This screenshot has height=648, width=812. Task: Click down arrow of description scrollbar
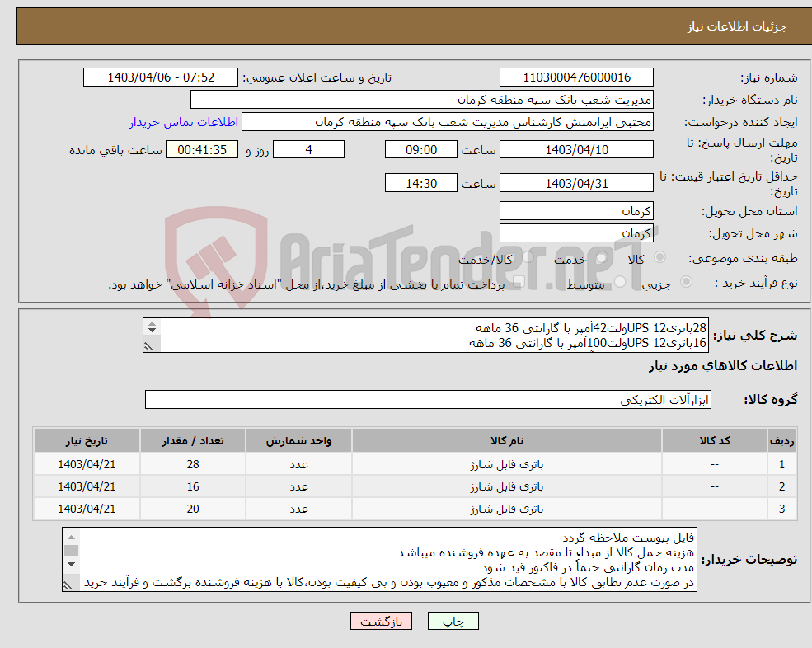click(152, 330)
